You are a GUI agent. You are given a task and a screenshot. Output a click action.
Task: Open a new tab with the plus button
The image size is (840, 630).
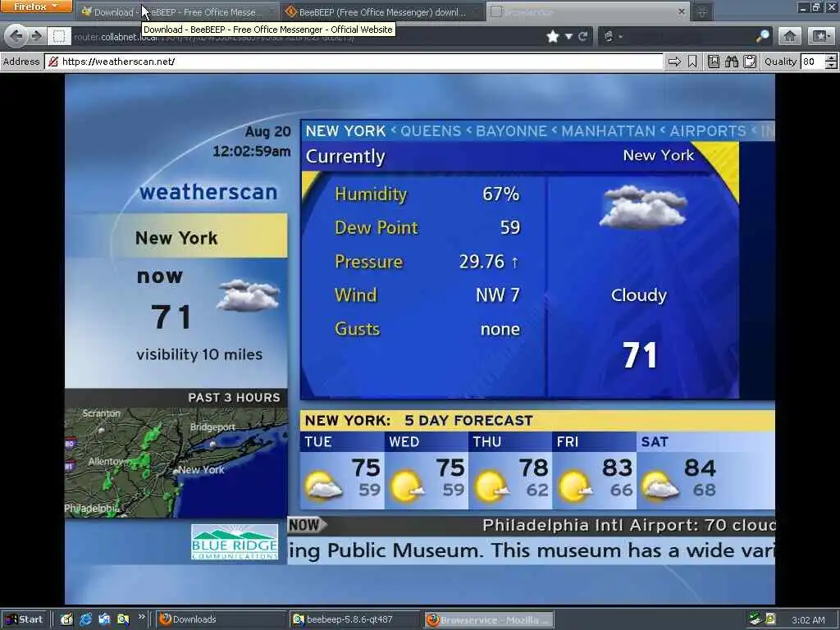pos(702,11)
